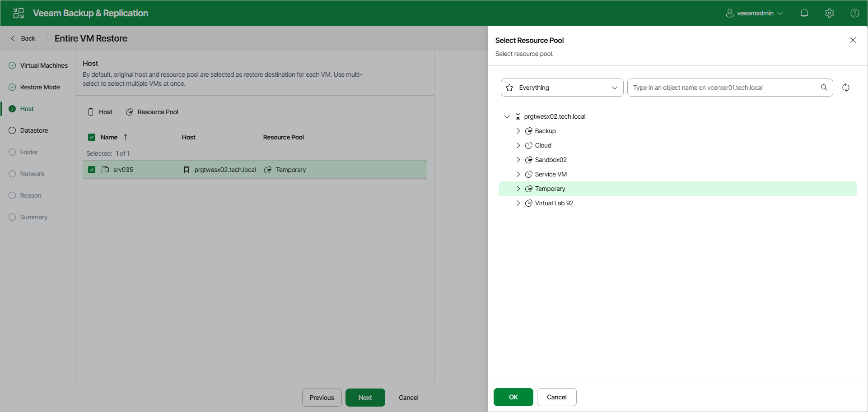Click the Temporary resource pool cell in table
The height and width of the screenshot is (412, 868).
285,170
